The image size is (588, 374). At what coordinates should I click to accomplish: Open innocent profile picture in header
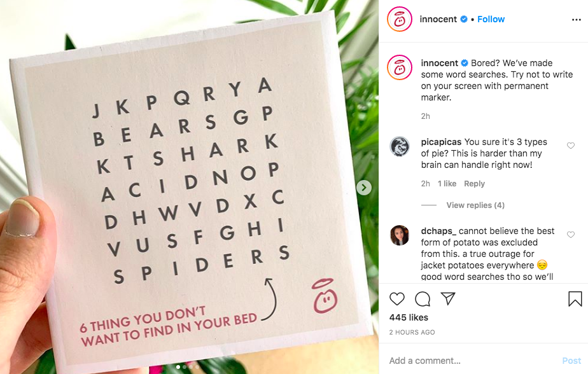(400, 19)
